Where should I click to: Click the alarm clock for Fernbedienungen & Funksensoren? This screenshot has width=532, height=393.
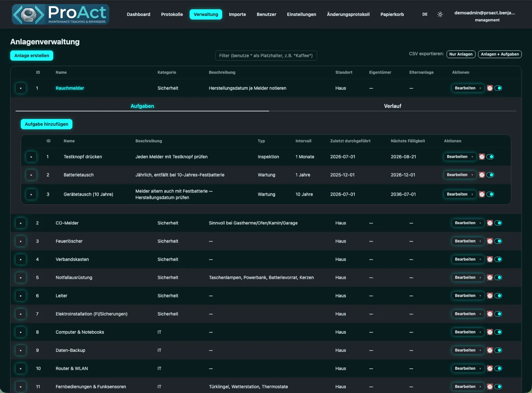pyautogui.click(x=490, y=387)
